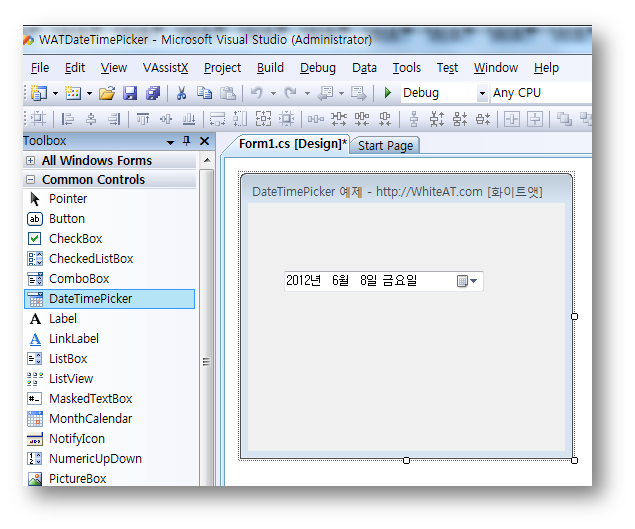Open the View menu

(x=114, y=68)
